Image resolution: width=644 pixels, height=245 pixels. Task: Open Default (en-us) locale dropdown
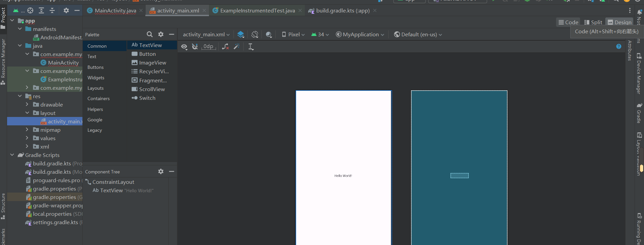(x=418, y=34)
